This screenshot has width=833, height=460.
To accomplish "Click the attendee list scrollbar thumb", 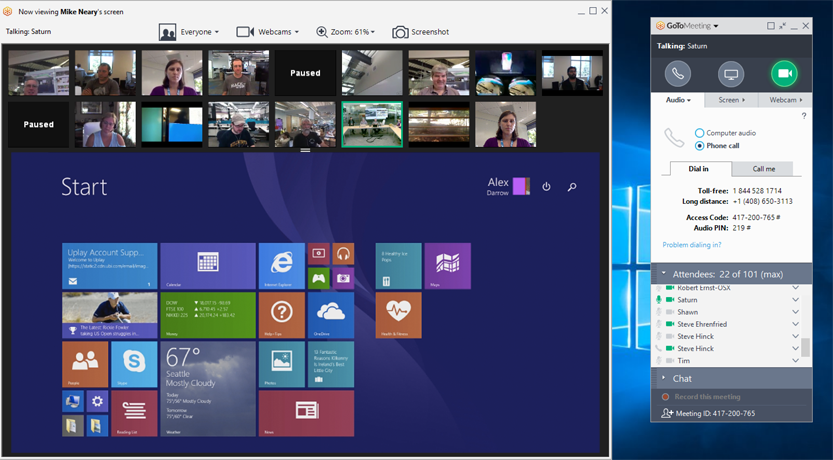I will (805, 347).
